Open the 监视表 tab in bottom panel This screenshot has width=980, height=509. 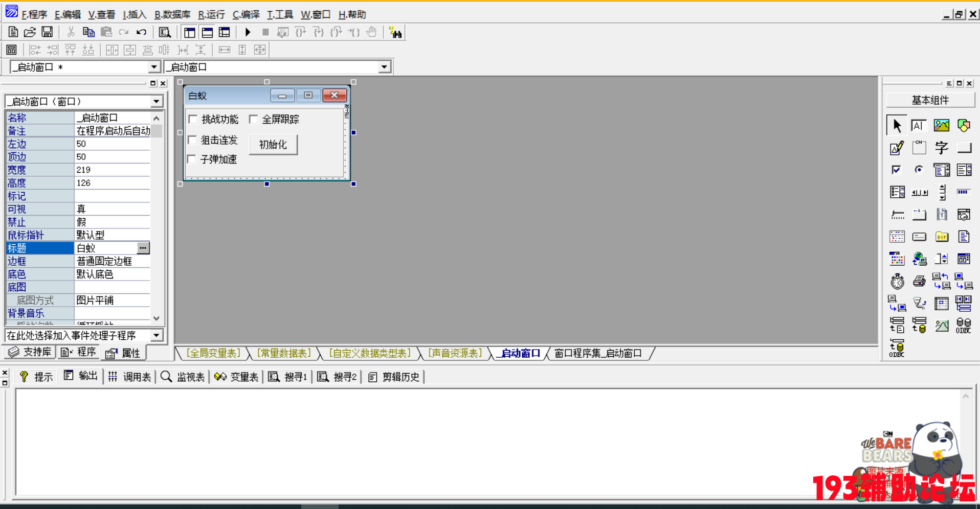click(x=183, y=377)
